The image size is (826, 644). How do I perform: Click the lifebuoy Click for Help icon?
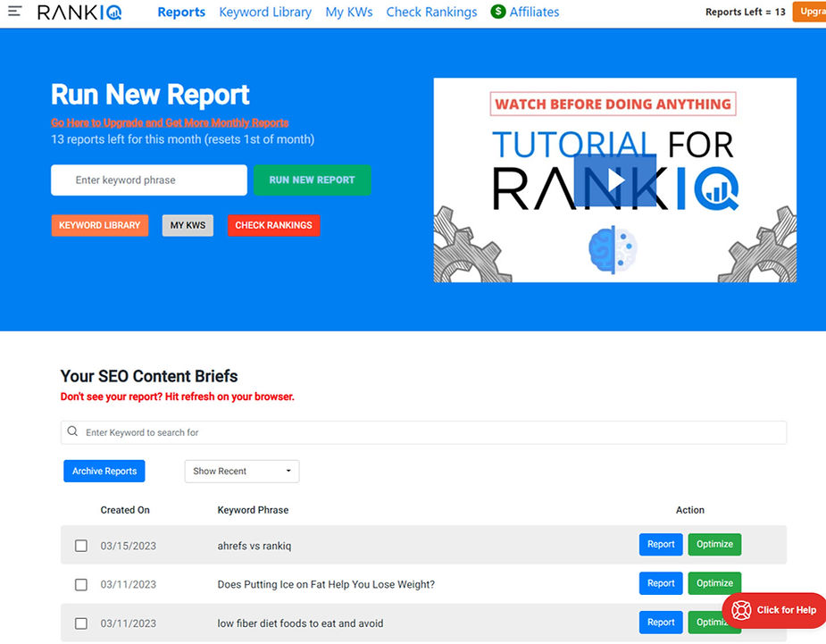tap(741, 610)
